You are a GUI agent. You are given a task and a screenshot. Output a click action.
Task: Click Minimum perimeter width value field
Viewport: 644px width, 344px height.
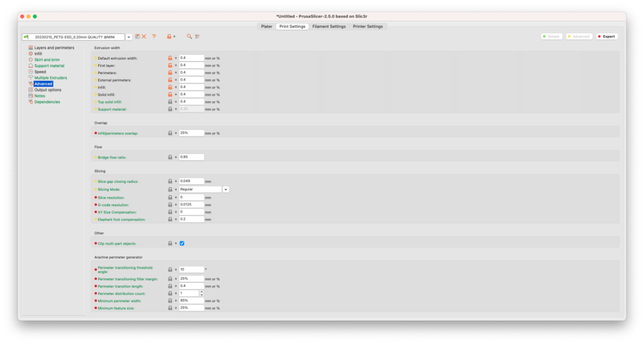coord(191,301)
